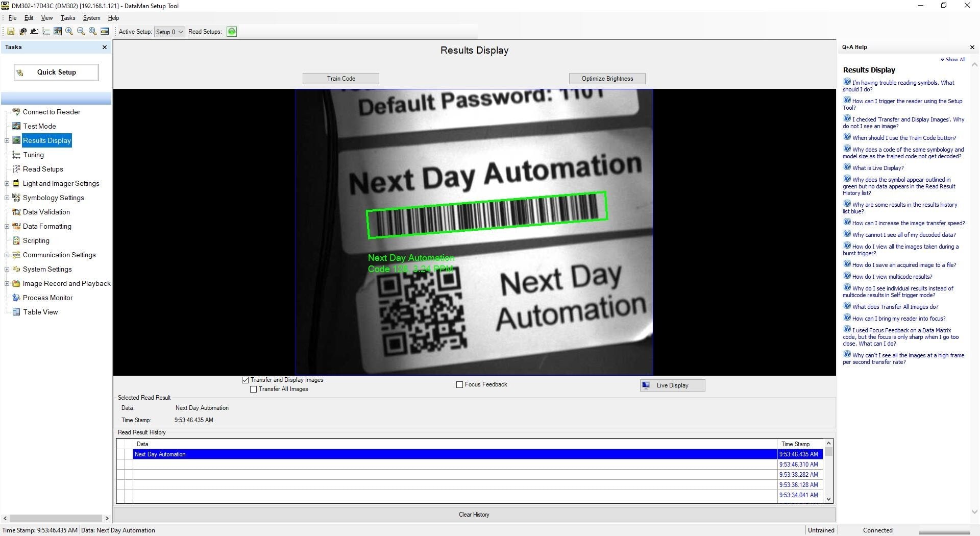This screenshot has height=536, width=980.
Task: Expand the Communication Settings tree node
Action: [7, 255]
